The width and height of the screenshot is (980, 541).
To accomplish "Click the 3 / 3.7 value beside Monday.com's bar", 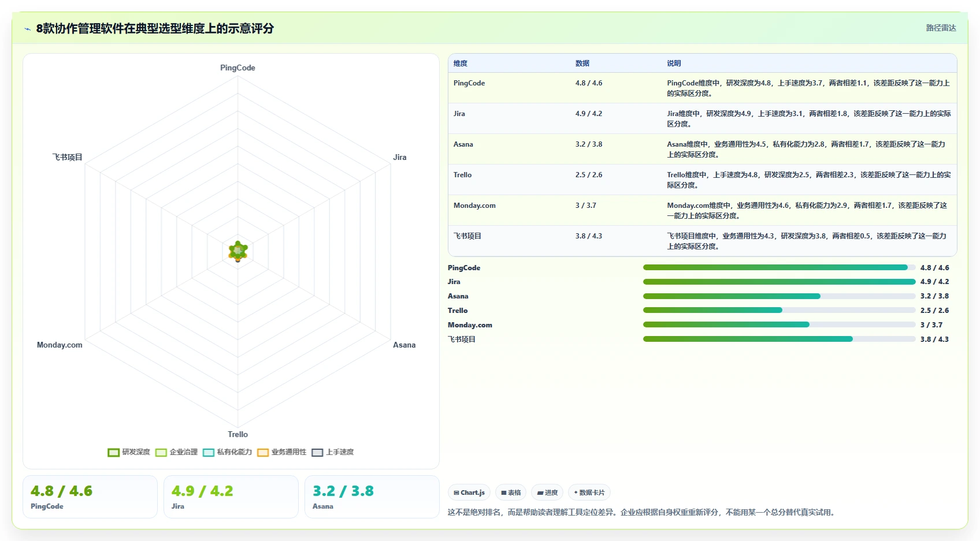I will [x=931, y=325].
